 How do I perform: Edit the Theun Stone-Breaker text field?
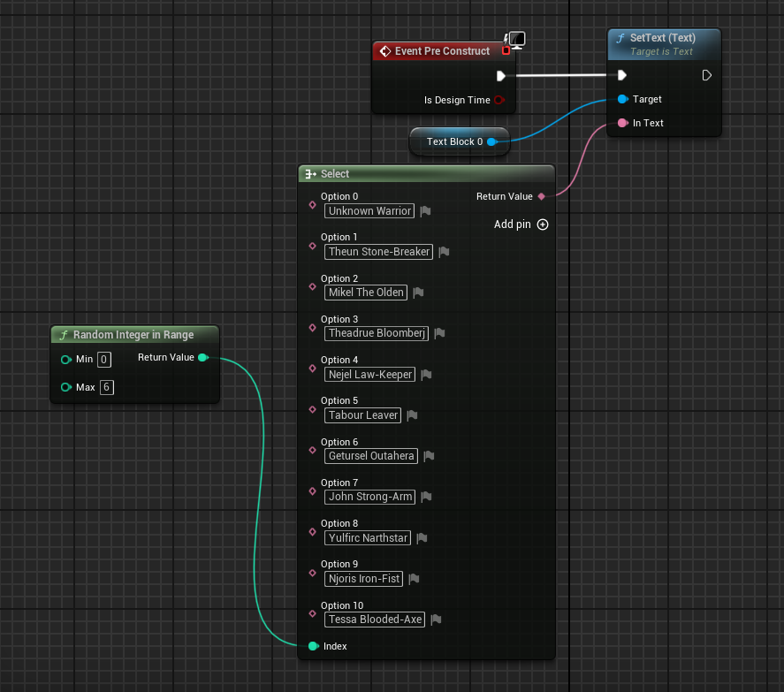click(x=378, y=252)
